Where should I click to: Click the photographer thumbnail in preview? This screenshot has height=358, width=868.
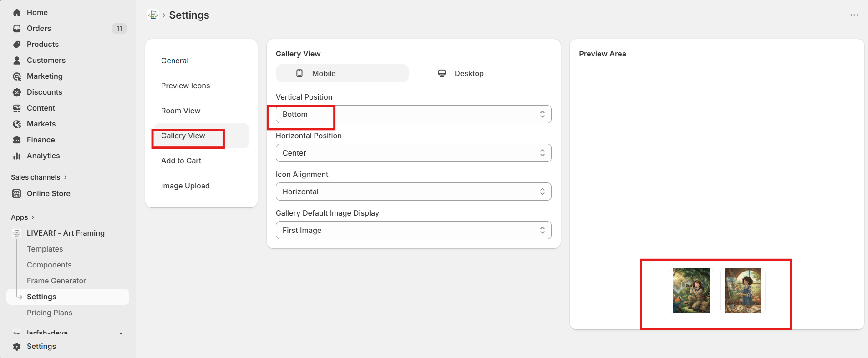[691, 291]
